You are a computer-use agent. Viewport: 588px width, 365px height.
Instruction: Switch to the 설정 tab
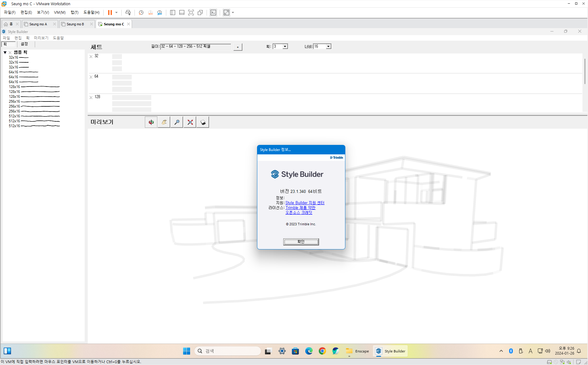24,44
